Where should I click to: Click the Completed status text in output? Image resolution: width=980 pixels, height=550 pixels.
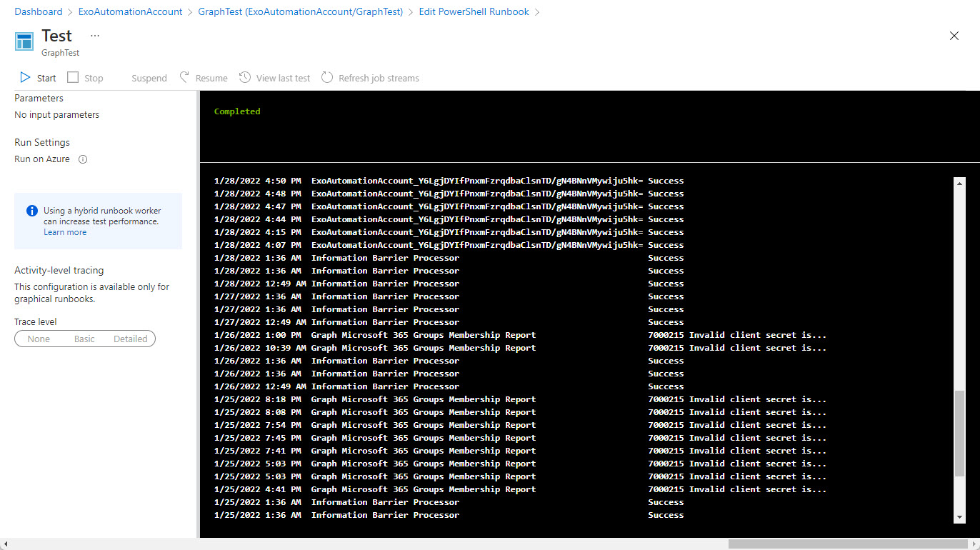point(237,111)
